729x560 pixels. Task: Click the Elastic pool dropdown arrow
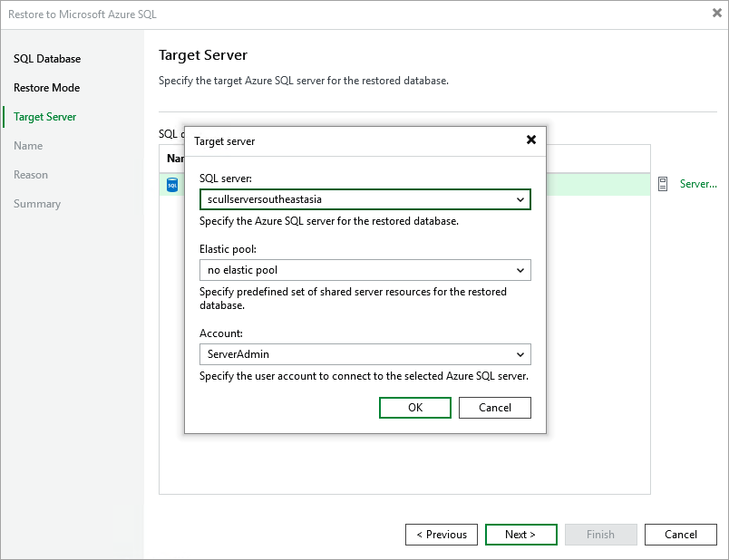coord(520,270)
